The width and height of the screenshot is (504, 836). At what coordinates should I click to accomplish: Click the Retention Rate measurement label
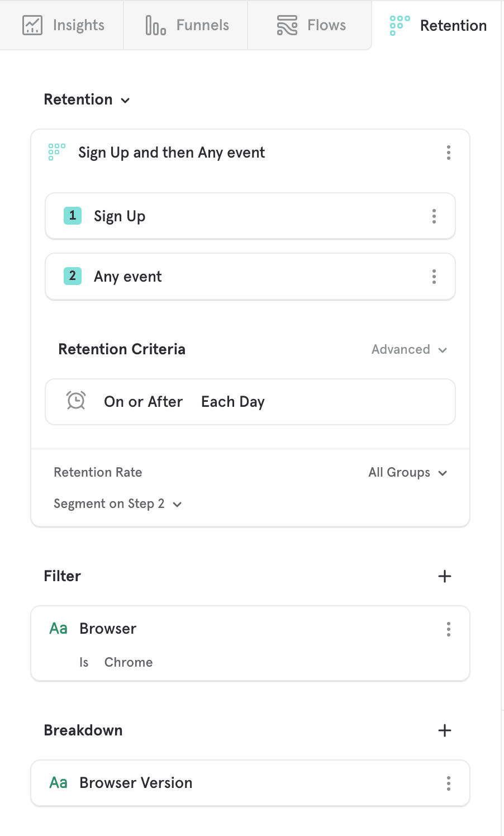[98, 472]
